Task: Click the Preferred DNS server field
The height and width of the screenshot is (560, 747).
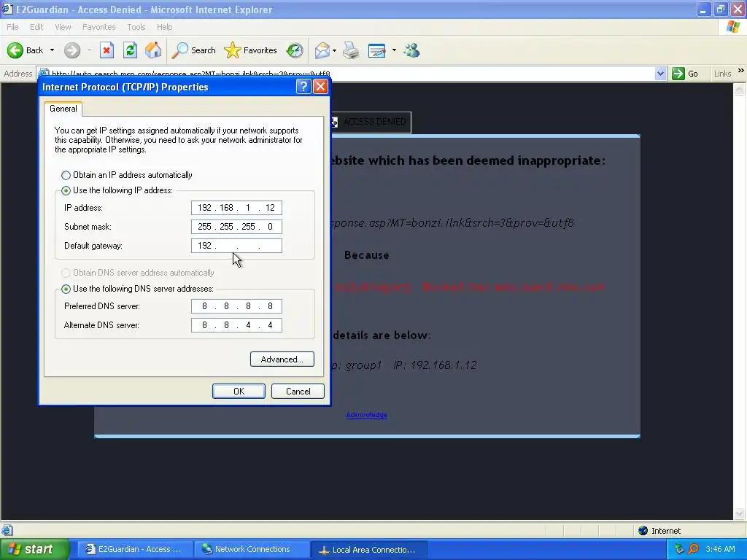Action: click(x=236, y=306)
